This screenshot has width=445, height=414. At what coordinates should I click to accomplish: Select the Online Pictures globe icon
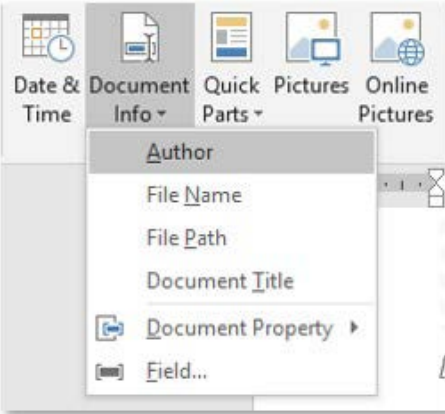click(397, 39)
